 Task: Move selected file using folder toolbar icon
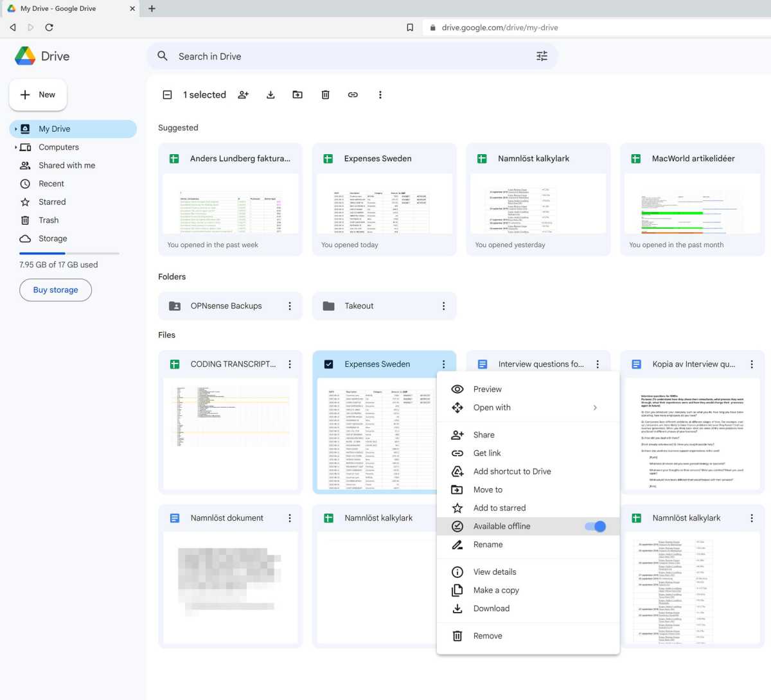[297, 95]
